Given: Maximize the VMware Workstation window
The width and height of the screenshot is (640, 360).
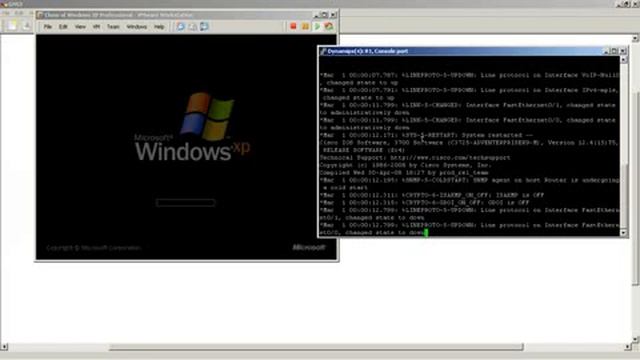Looking at the screenshot, I should [325, 15].
